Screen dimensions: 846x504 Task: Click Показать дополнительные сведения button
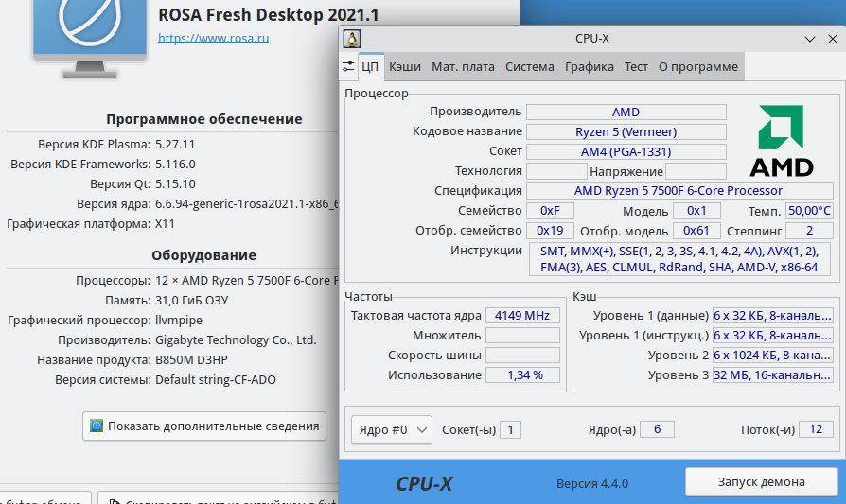pyautogui.click(x=204, y=426)
